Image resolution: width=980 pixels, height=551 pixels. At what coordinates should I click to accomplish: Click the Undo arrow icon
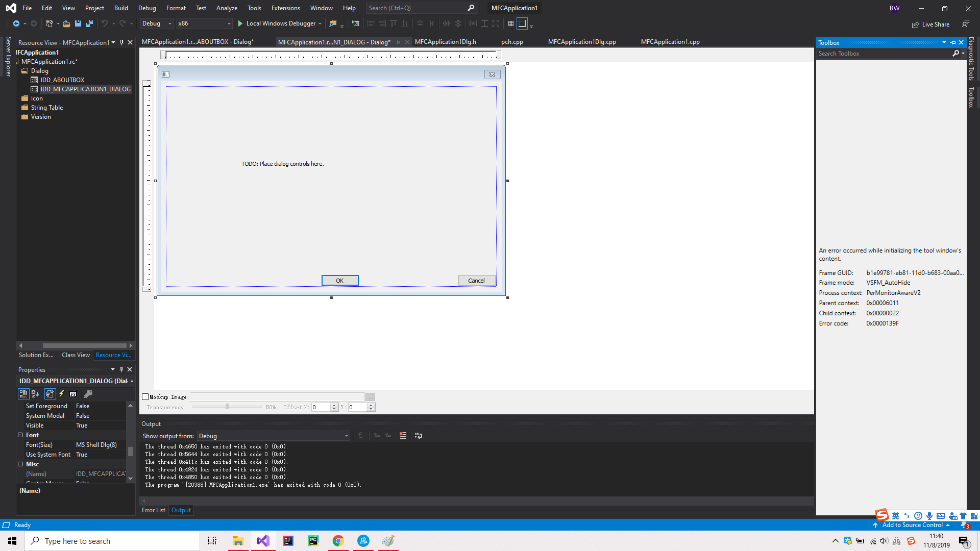(105, 23)
